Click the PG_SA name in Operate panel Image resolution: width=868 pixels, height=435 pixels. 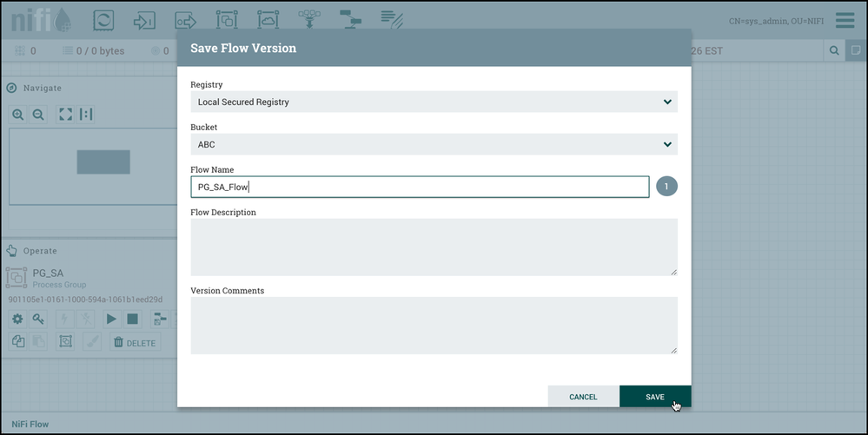[48, 273]
